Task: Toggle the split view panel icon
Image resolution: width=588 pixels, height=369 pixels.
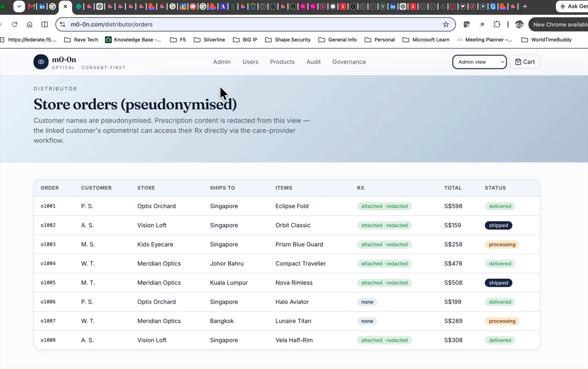Action: point(45,24)
